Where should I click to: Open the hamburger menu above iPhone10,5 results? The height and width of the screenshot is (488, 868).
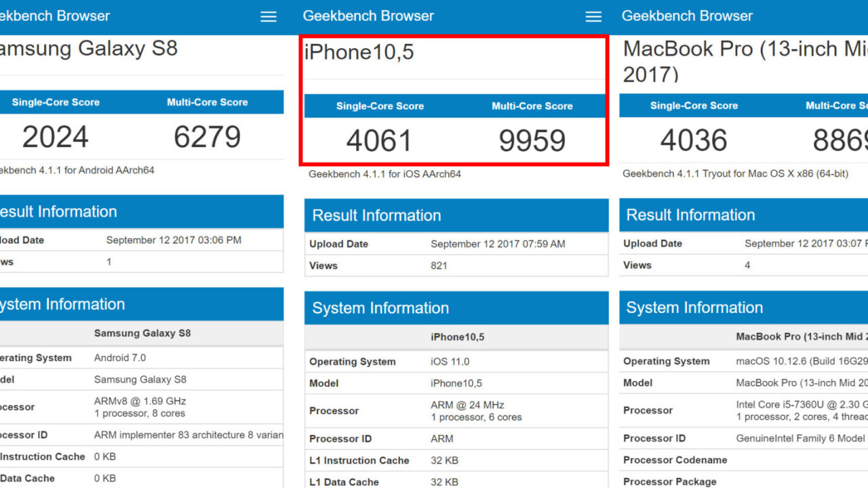click(593, 17)
